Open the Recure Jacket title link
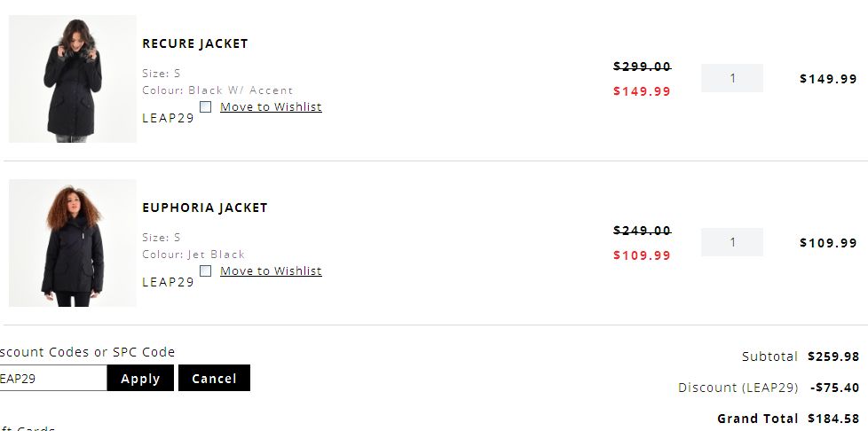The image size is (868, 431). pyautogui.click(x=195, y=43)
